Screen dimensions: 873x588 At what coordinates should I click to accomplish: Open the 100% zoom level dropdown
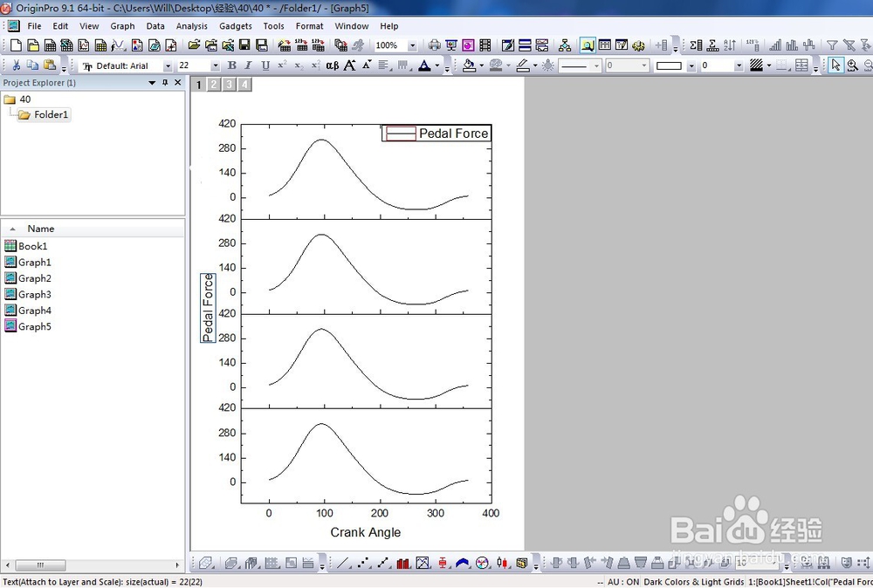coord(412,45)
